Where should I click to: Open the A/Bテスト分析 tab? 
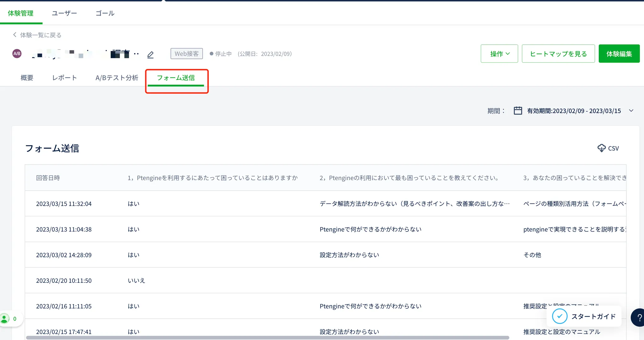pyautogui.click(x=117, y=78)
